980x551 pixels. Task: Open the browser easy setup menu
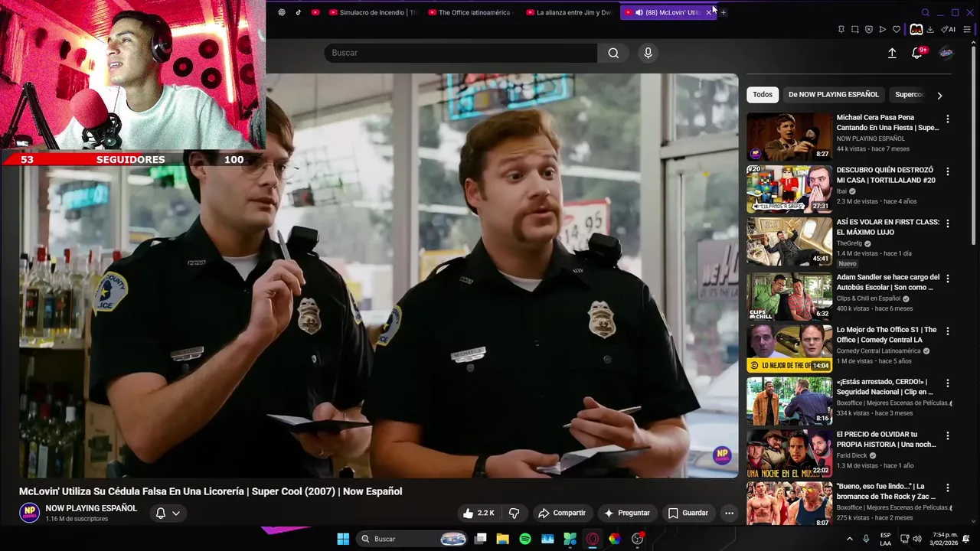967,30
